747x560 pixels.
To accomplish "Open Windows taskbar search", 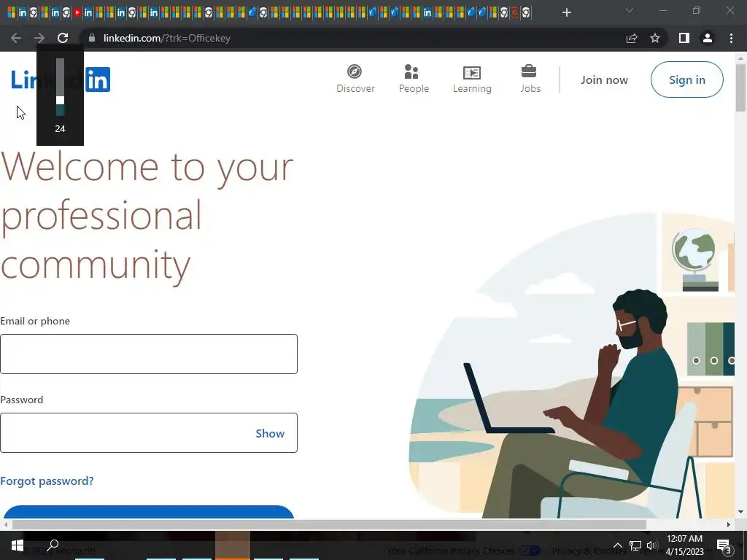I will point(53,545).
